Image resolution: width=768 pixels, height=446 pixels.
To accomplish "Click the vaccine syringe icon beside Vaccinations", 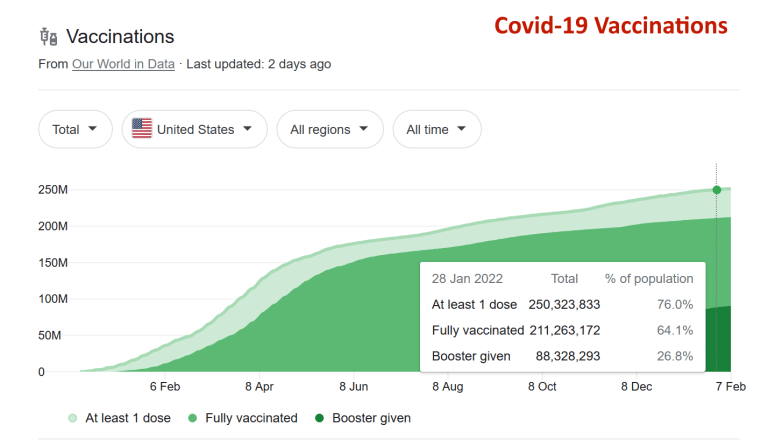I will 47,37.
